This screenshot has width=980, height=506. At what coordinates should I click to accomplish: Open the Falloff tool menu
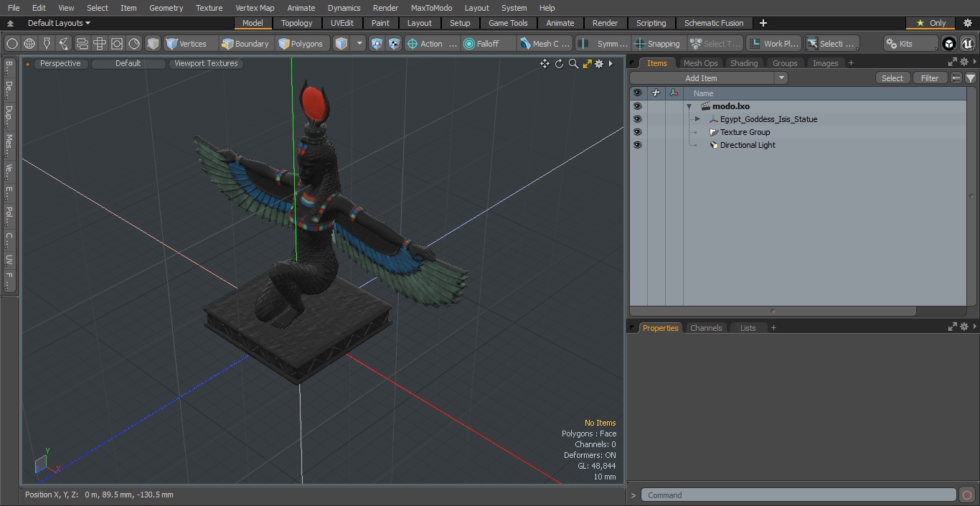[489, 44]
